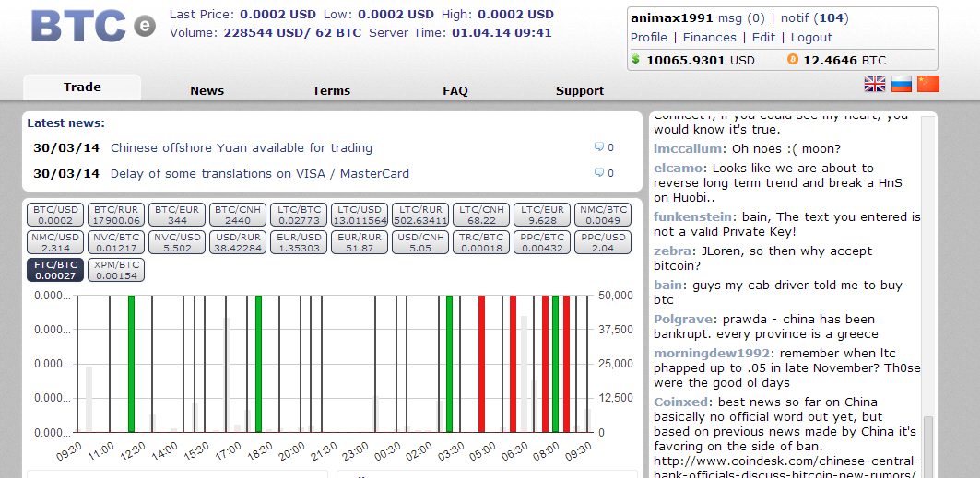
Task: Click red candle near 05:00 on chart
Action: click(x=482, y=364)
